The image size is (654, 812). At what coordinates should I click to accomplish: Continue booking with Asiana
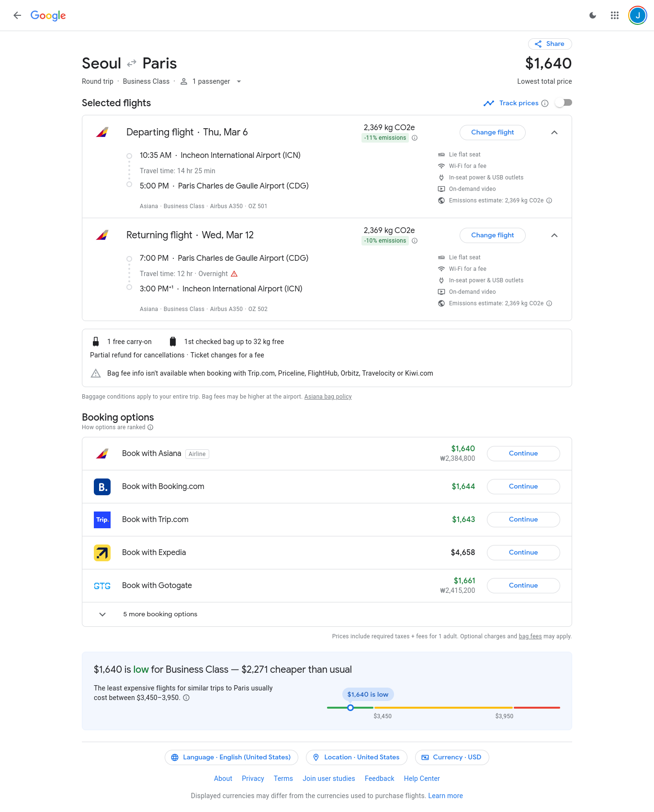click(523, 454)
